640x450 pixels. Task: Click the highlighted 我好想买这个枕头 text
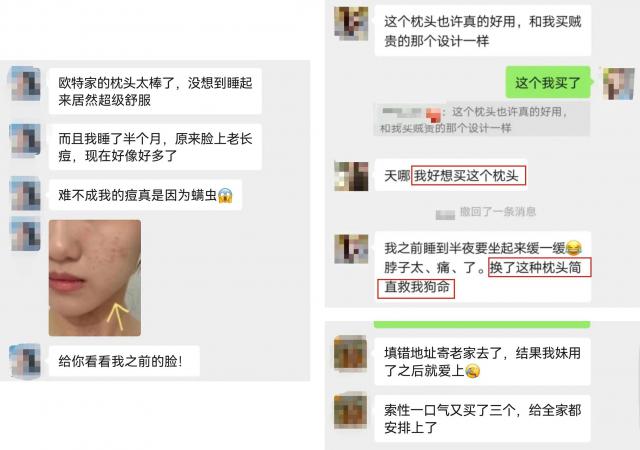coord(468,176)
